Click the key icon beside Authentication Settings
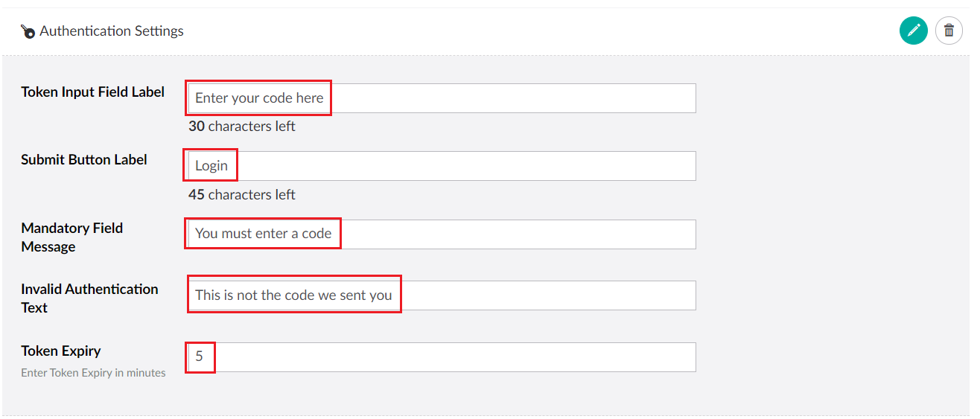This screenshot has width=980, height=419. tap(28, 31)
